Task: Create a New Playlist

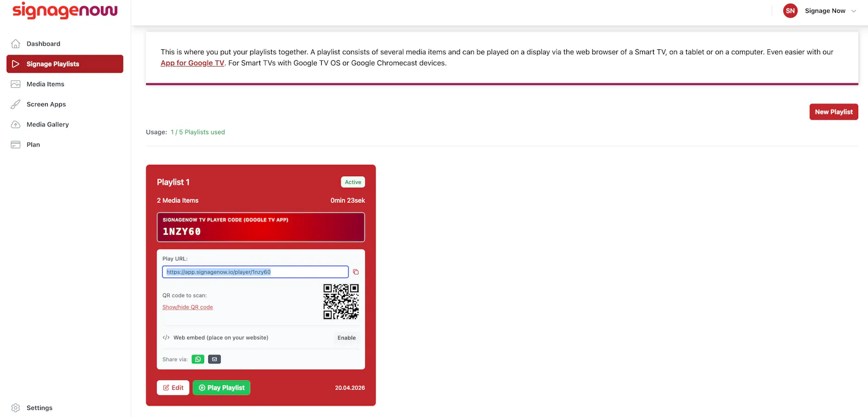Action: (x=834, y=112)
